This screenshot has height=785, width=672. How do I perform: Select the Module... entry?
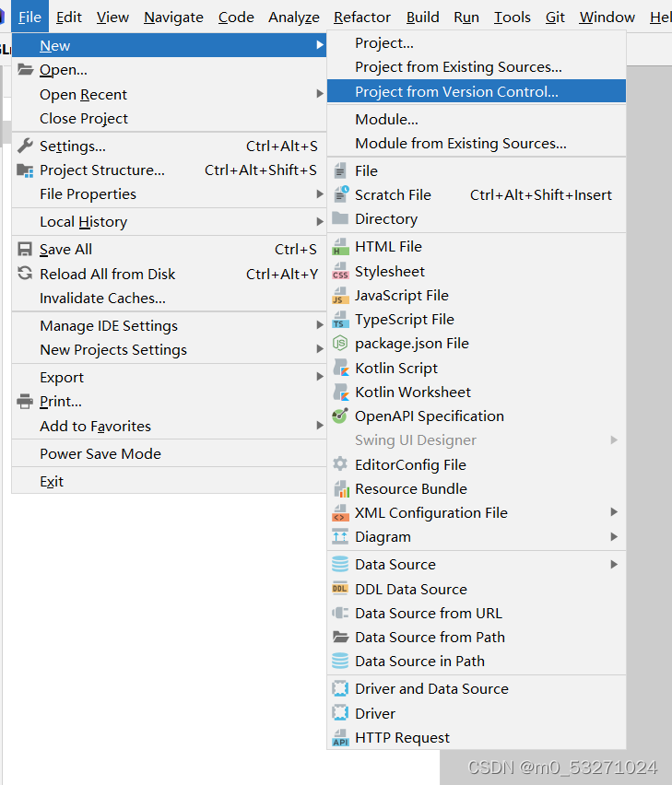pos(477,120)
